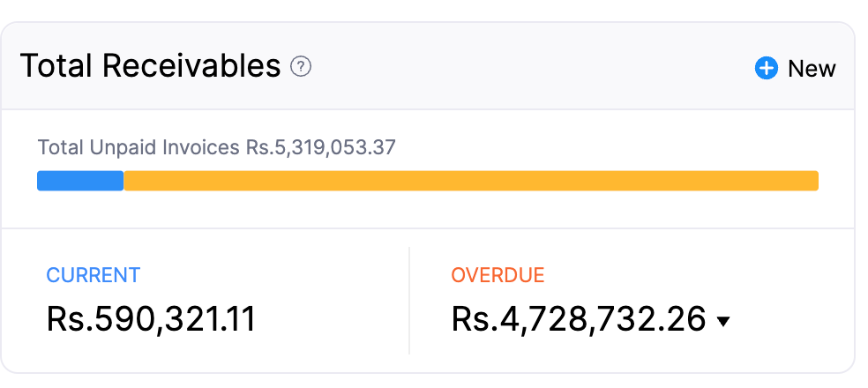Open the Rs.590,321.11 current amount

(151, 319)
